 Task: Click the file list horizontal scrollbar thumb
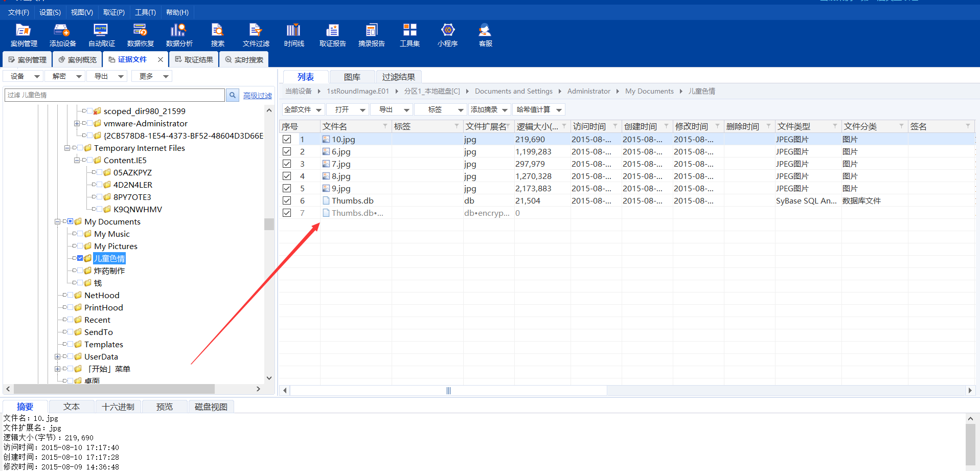point(448,390)
